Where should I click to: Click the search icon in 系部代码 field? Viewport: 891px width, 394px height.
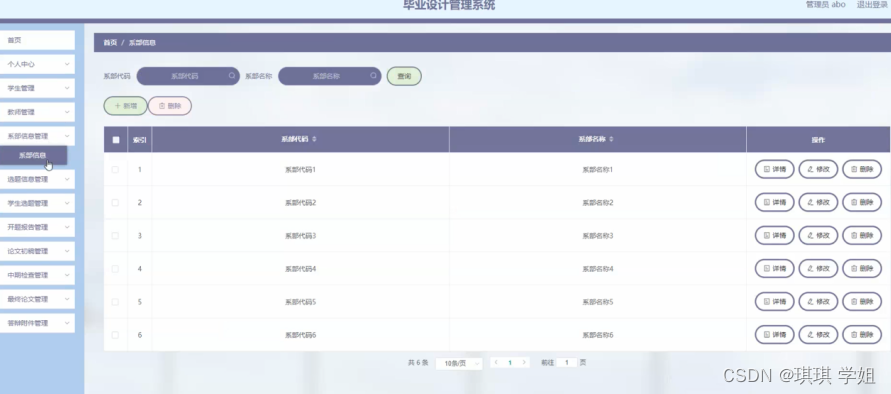click(x=232, y=76)
